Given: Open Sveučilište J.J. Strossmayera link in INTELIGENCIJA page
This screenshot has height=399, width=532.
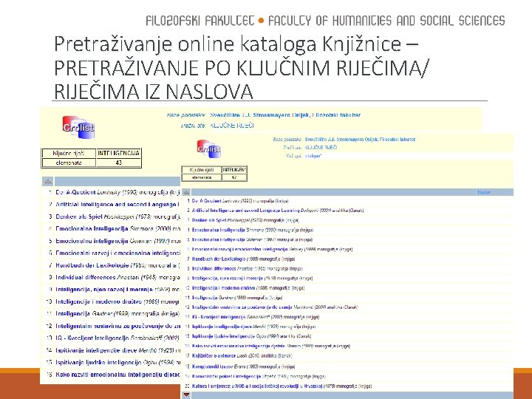Looking at the screenshot, I should [x=285, y=115].
